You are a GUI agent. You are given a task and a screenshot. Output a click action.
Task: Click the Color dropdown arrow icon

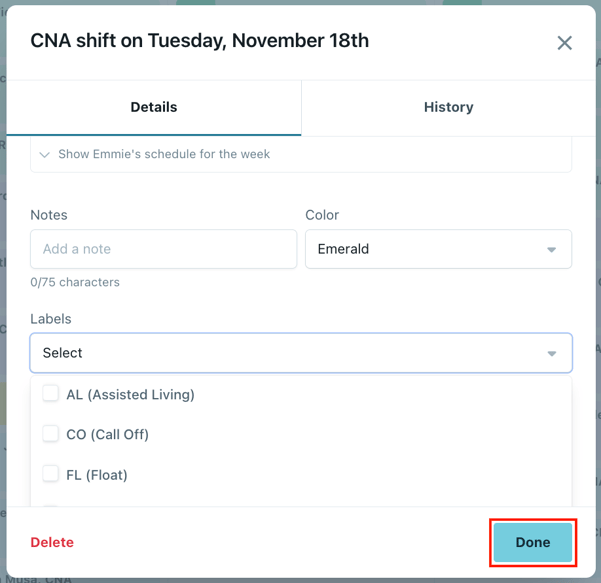pyautogui.click(x=552, y=250)
